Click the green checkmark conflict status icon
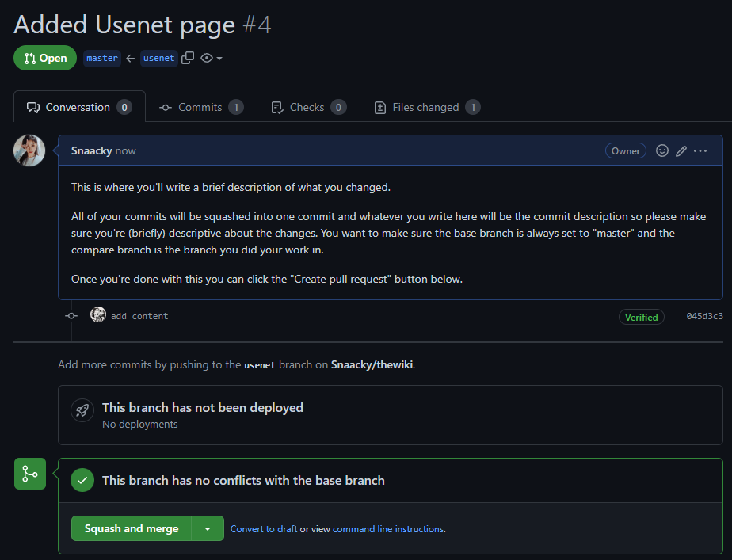 [x=82, y=480]
